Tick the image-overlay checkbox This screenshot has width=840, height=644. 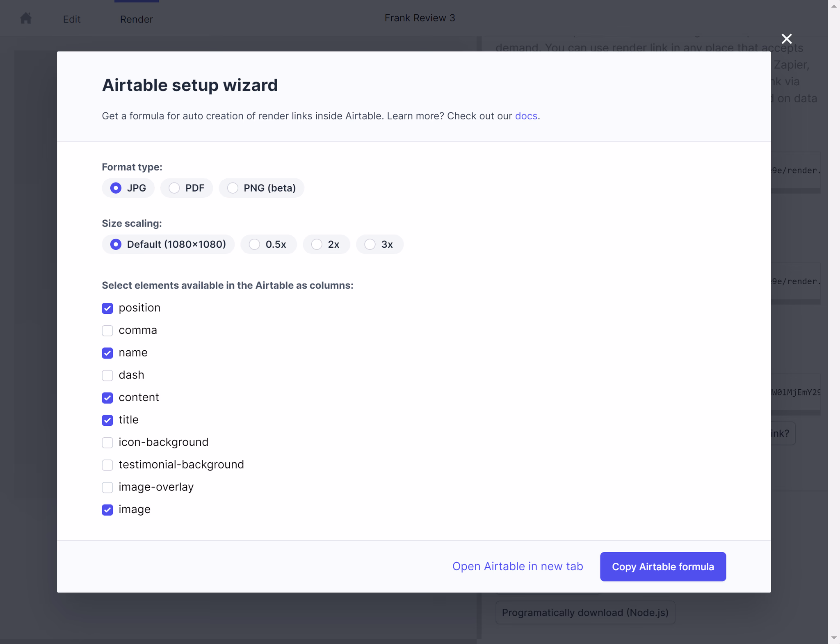(107, 487)
